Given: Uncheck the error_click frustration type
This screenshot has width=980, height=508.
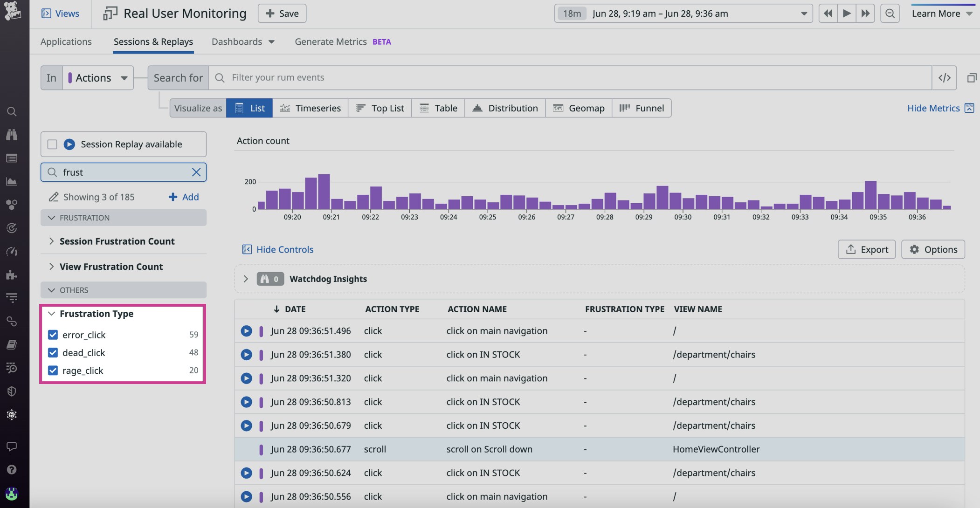Looking at the screenshot, I should [x=53, y=335].
